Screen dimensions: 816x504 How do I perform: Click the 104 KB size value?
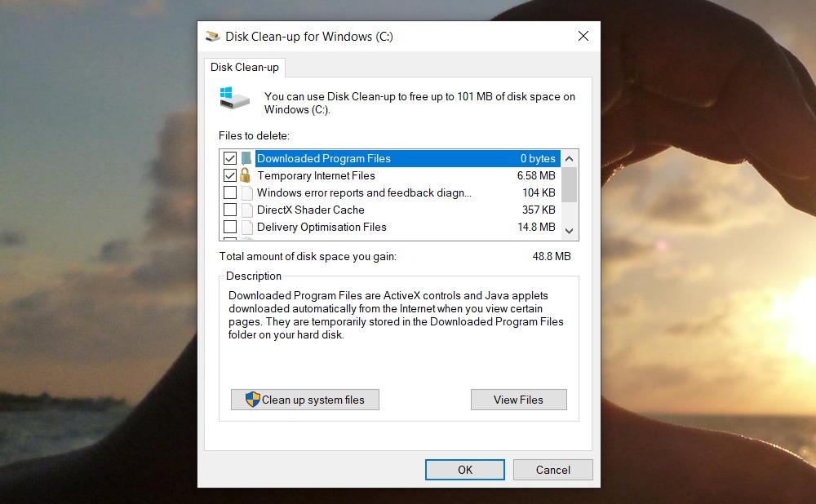click(x=539, y=192)
